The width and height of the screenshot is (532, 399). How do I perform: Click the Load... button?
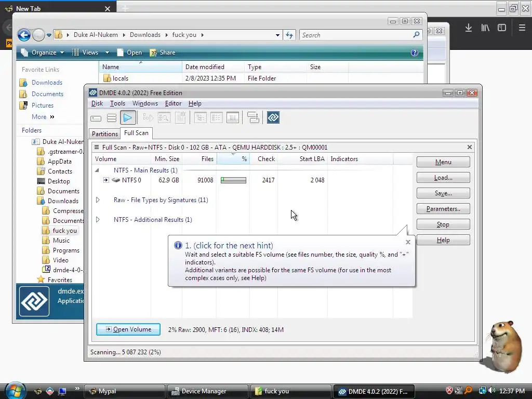(443, 178)
